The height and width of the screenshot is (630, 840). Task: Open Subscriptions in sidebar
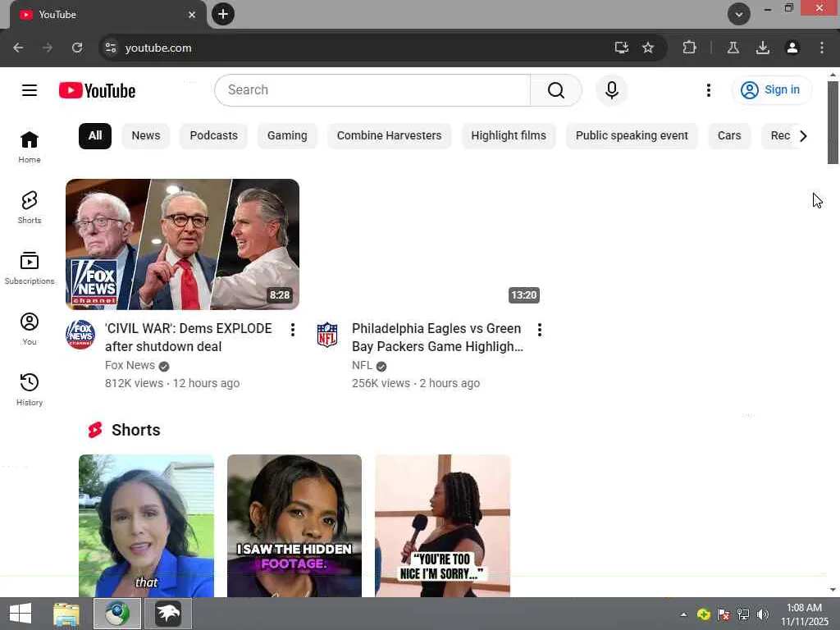tap(30, 268)
